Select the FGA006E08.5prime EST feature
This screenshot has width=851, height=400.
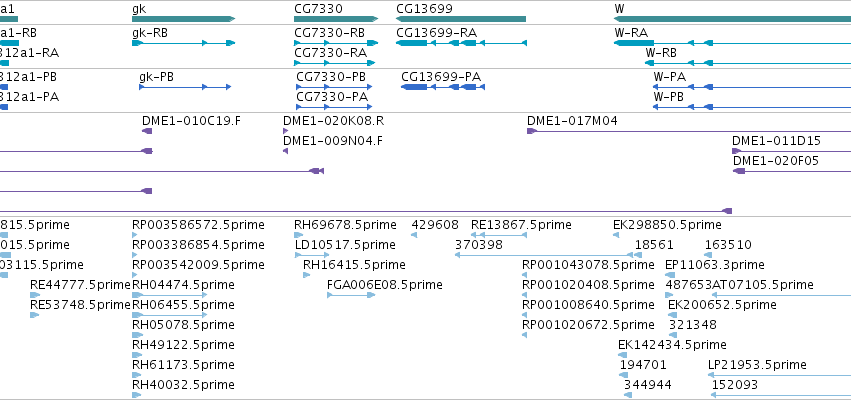(351, 295)
